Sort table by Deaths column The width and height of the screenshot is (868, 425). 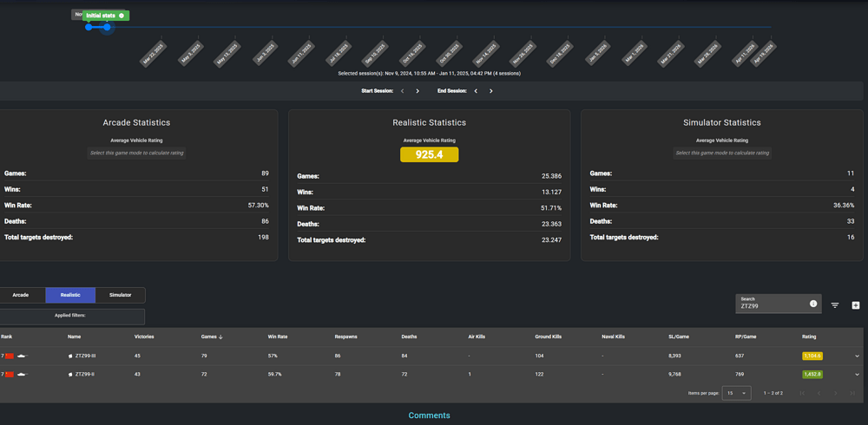click(x=409, y=337)
